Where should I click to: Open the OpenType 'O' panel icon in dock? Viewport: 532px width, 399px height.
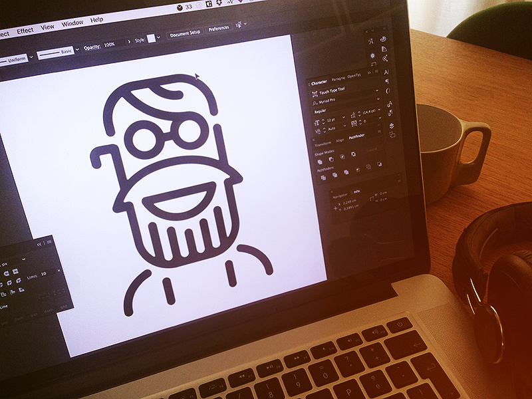coord(388,90)
